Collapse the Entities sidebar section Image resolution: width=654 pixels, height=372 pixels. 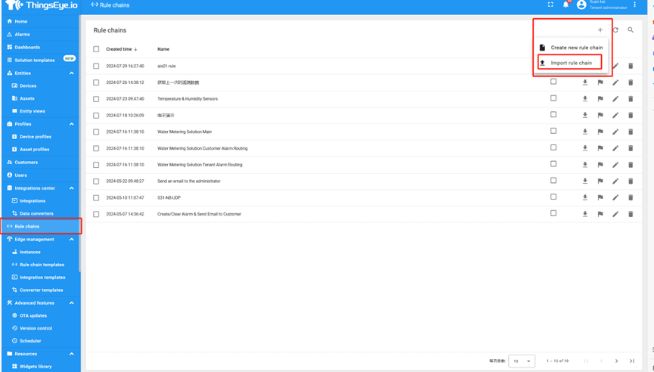(x=71, y=73)
